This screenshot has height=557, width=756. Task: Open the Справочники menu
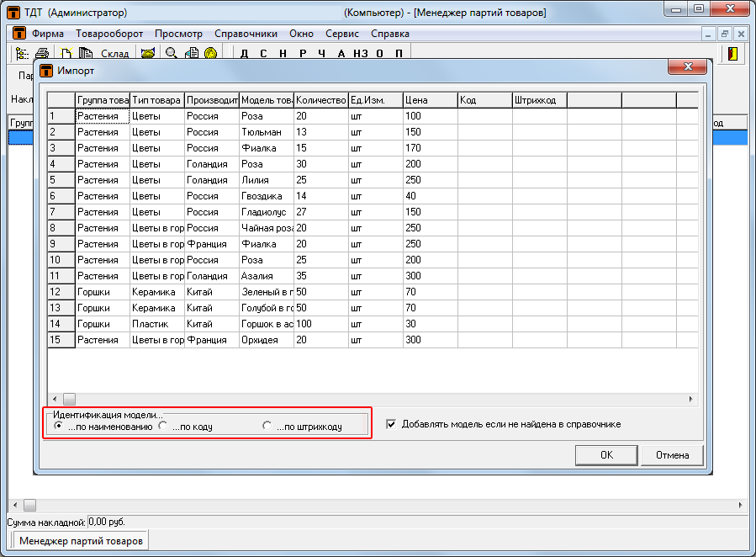[246, 34]
